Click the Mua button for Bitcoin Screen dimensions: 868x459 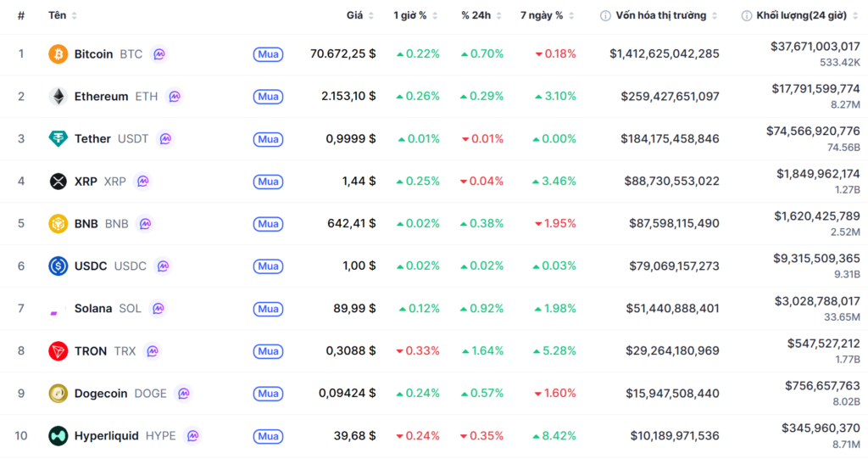269,54
